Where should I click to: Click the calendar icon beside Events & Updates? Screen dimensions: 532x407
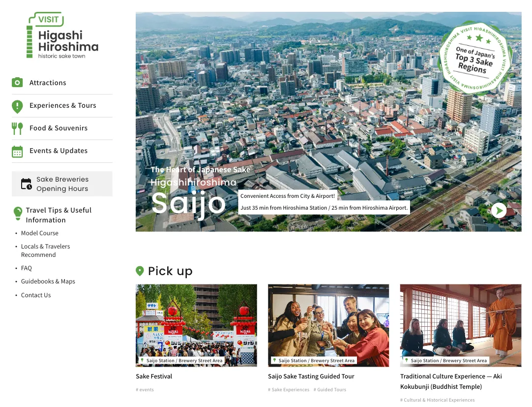(x=17, y=152)
